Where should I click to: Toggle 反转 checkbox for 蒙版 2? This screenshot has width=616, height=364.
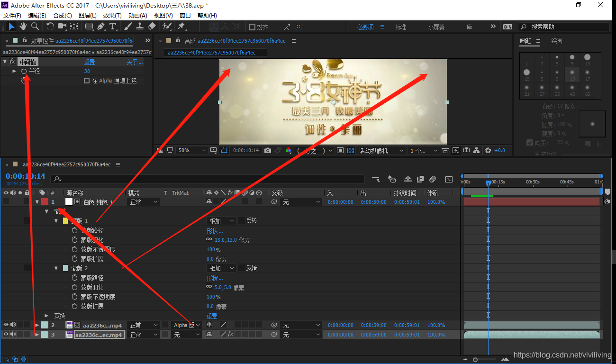coord(242,268)
